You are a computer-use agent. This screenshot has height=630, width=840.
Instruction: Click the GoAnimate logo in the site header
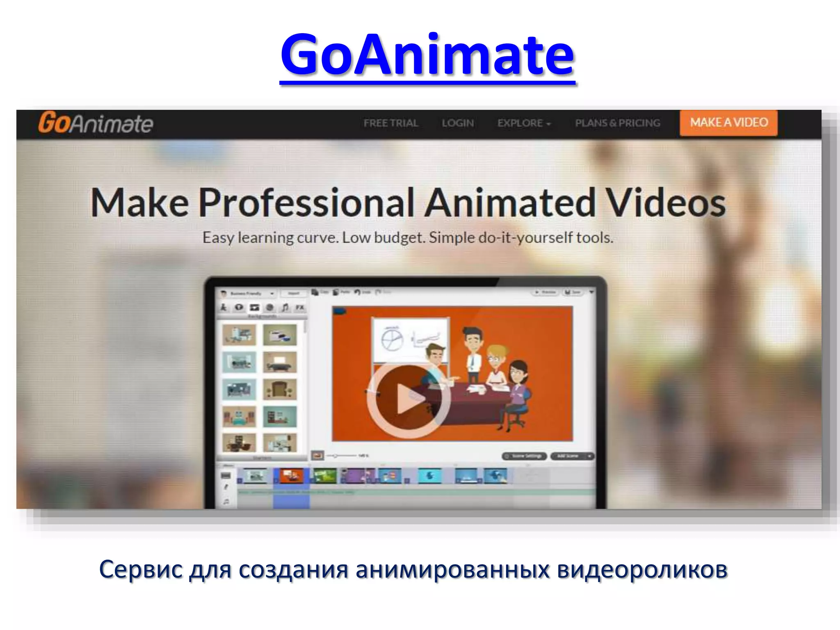[x=96, y=123]
